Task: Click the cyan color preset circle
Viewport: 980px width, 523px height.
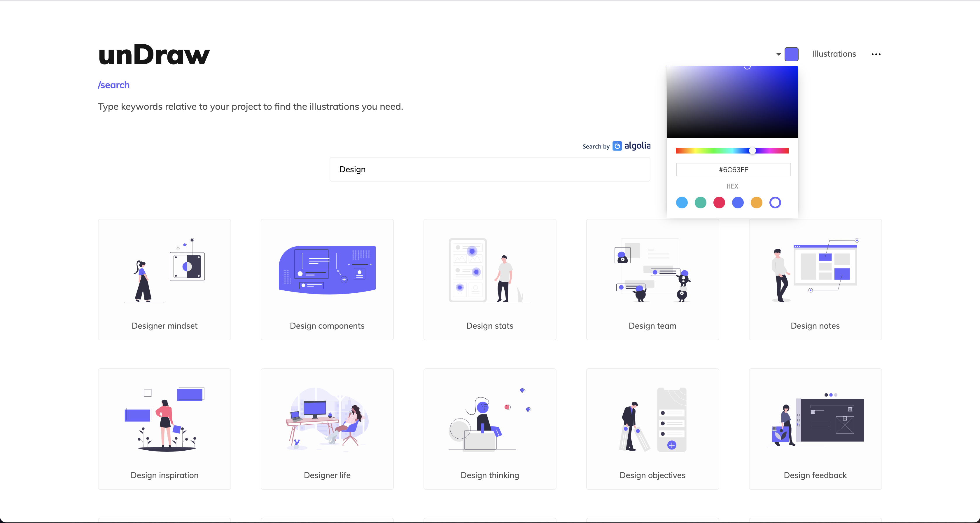Action: [x=682, y=203]
